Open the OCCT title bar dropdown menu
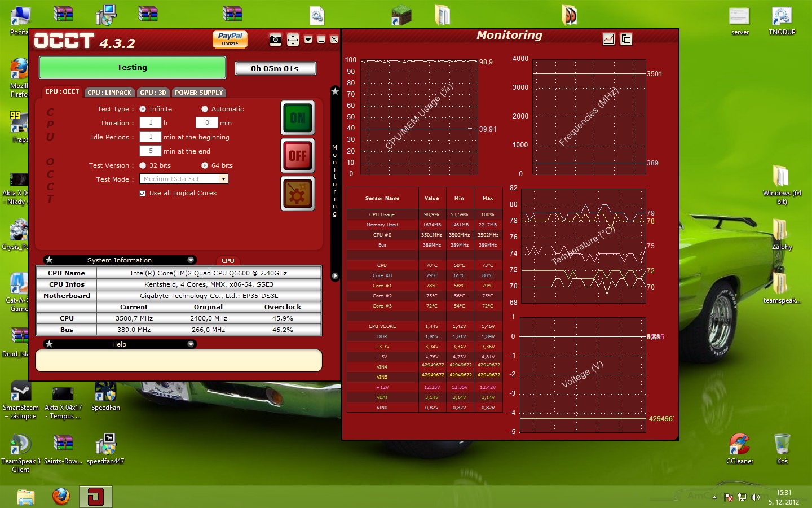Image resolution: width=812 pixels, height=508 pixels. (308, 40)
